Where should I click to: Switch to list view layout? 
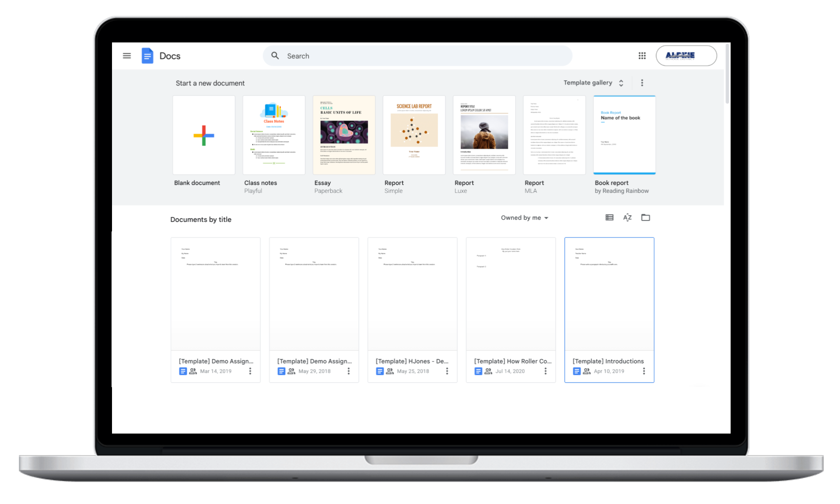click(x=609, y=217)
